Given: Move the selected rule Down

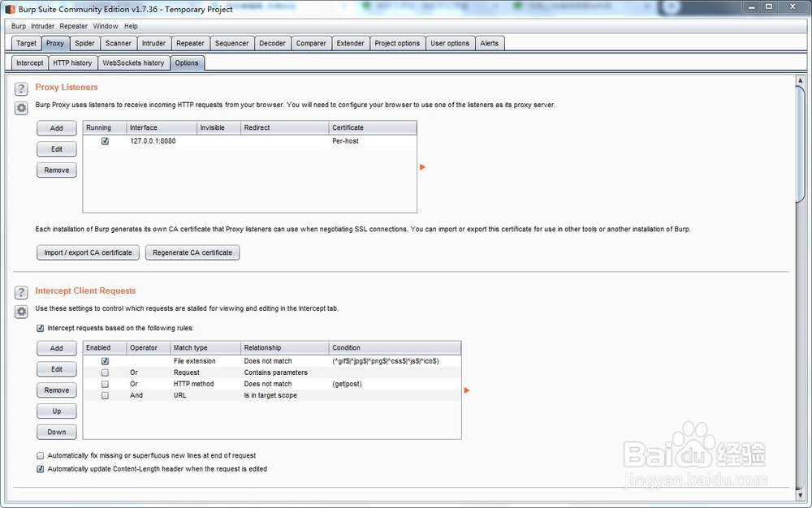Looking at the screenshot, I should pyautogui.click(x=57, y=432).
